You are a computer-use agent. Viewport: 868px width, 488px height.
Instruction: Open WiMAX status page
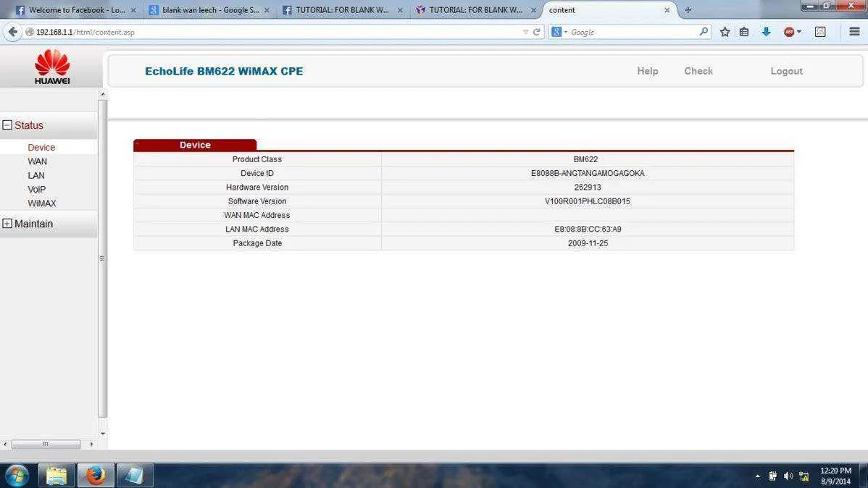click(x=42, y=203)
